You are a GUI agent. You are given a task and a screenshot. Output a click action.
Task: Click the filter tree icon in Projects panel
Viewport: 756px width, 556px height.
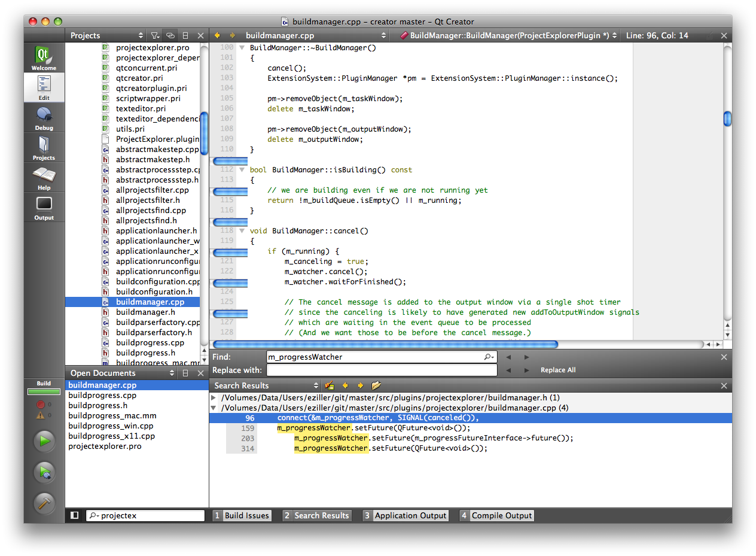(x=155, y=36)
